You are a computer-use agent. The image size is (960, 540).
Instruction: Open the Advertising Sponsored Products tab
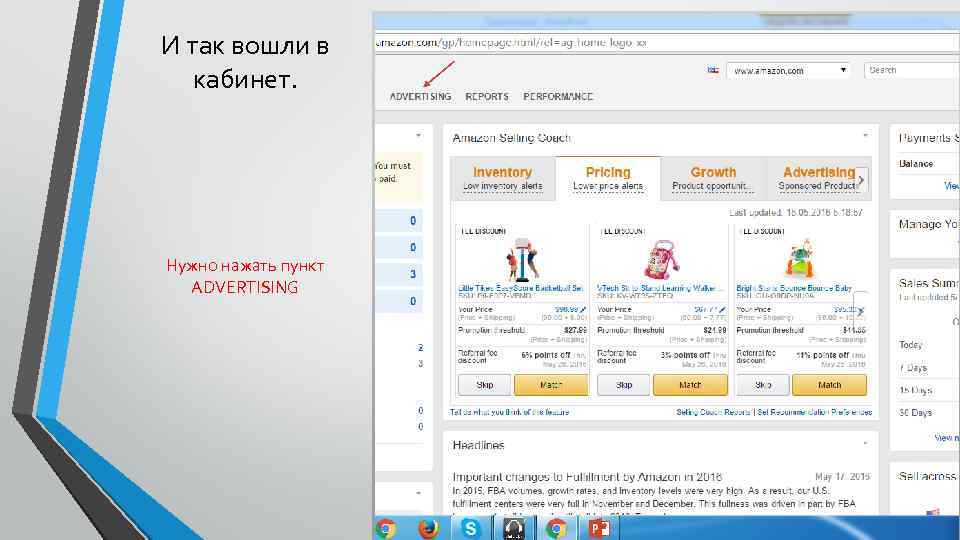pyautogui.click(x=818, y=178)
